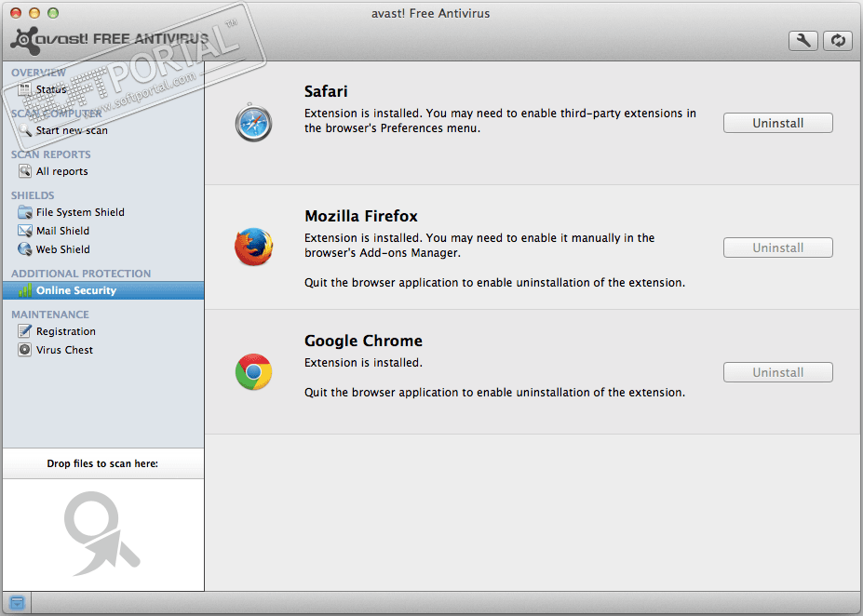Open Status in Overview section

(51, 89)
